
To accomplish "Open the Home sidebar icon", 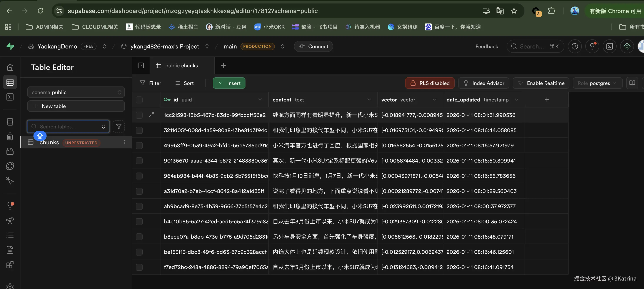I will [10, 67].
